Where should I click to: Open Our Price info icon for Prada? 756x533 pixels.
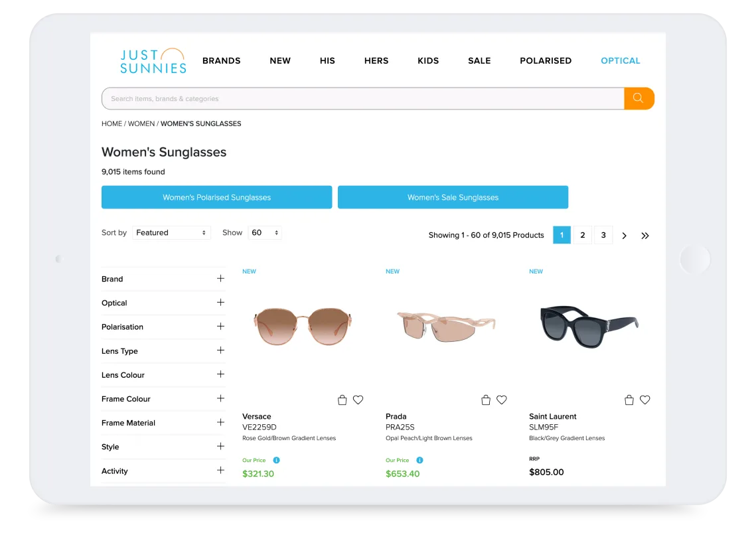pyautogui.click(x=419, y=460)
